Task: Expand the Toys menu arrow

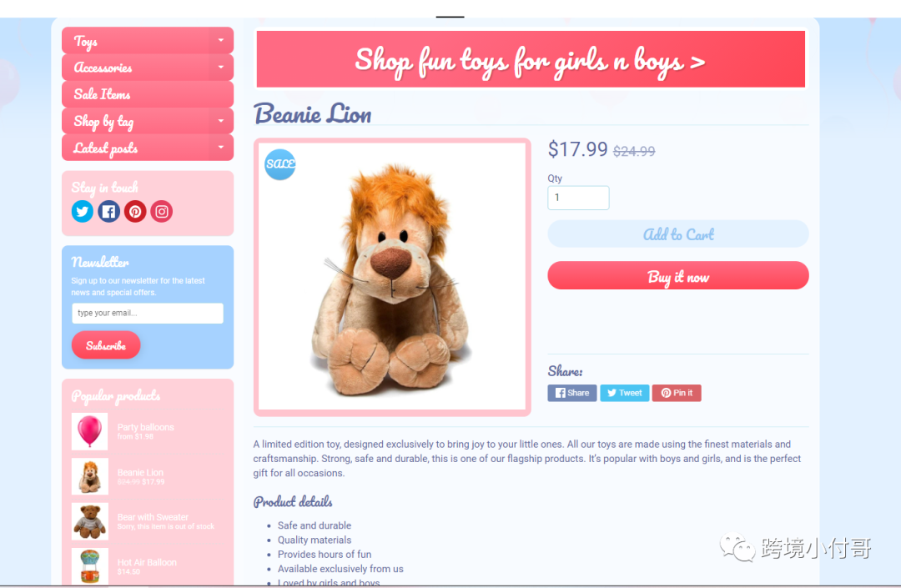Action: [x=220, y=40]
